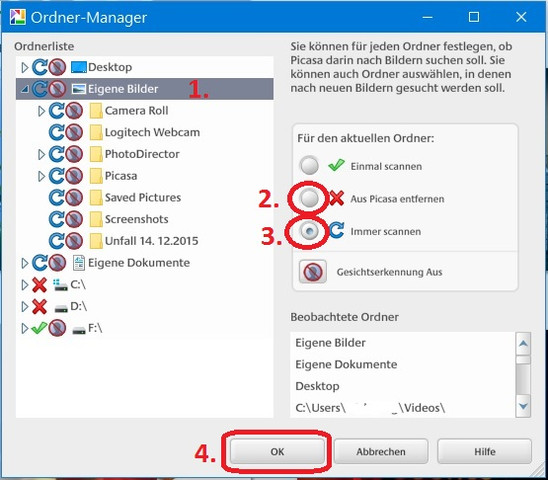548x480 pixels.
Task: Click the face detection icon beside Picasa folder
Action: (74, 176)
